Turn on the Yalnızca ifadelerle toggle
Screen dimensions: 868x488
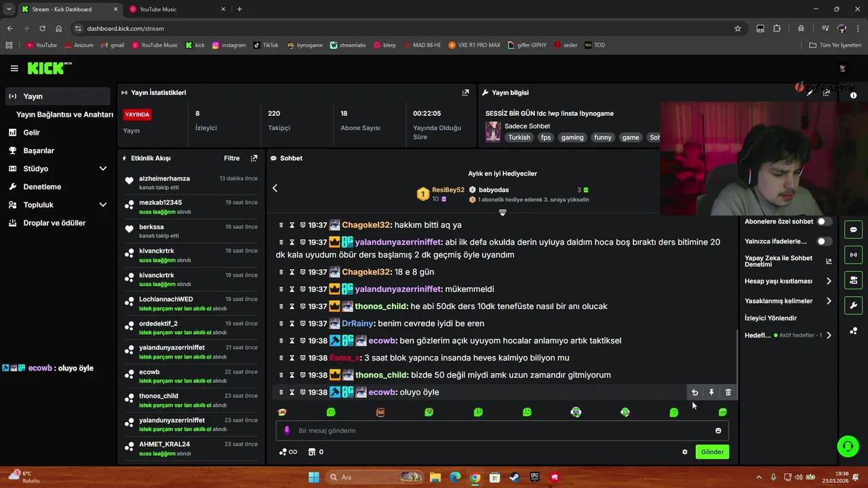click(x=821, y=241)
